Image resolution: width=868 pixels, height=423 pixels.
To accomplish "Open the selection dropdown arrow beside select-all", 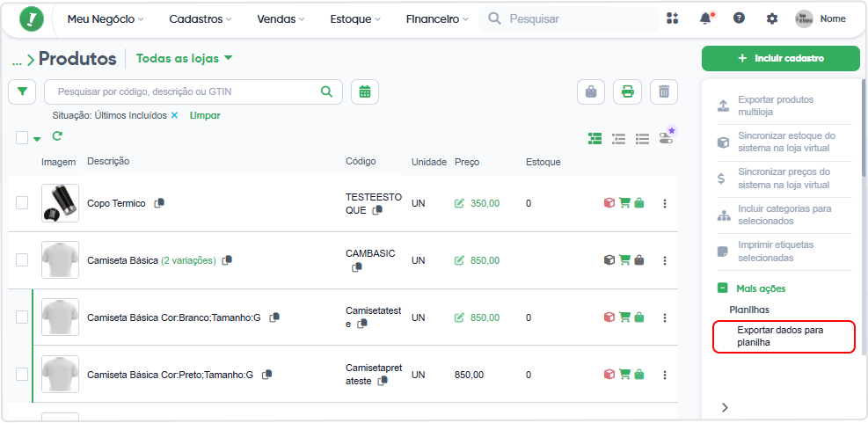I will (x=37, y=139).
